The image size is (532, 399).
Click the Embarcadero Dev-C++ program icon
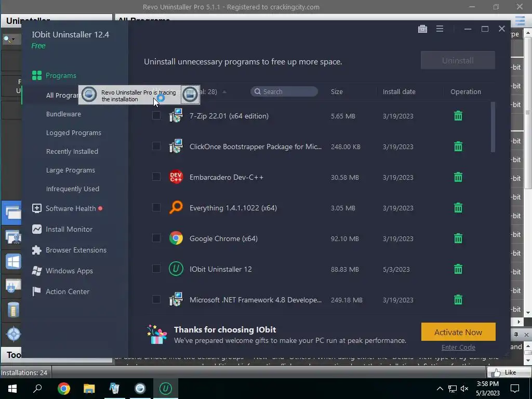coord(176,177)
